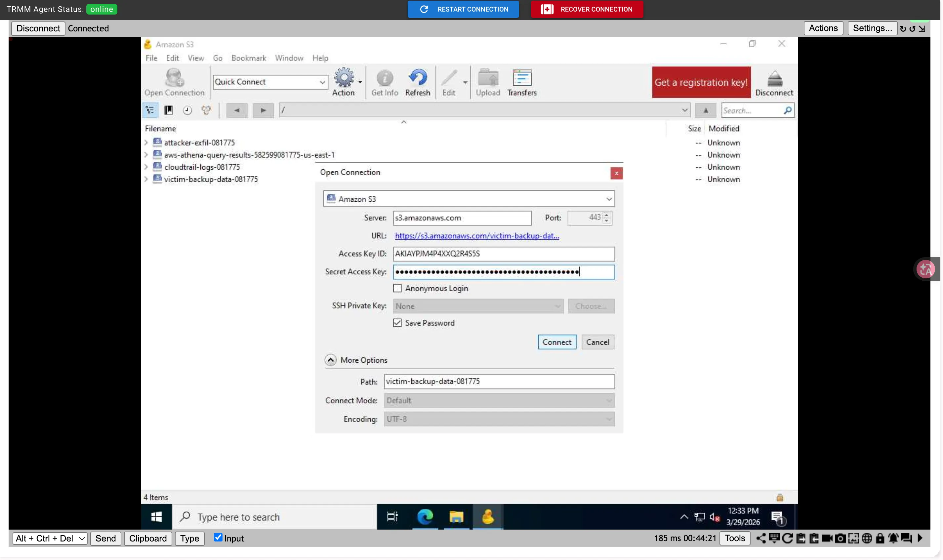Enable the Anonymous Login checkbox
Screen dimensions: 943x560
click(x=397, y=288)
